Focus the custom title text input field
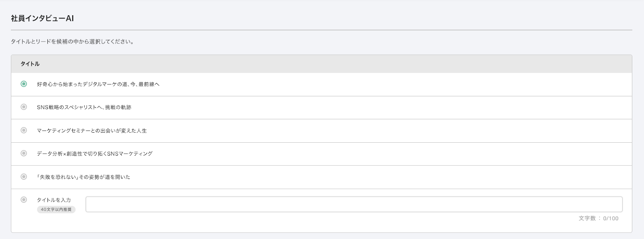This screenshot has height=239, width=644. (354, 204)
